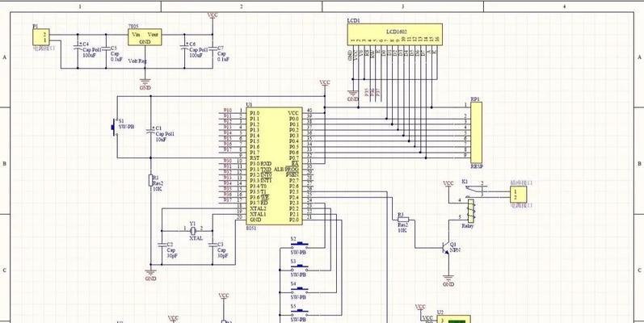Click the P2.0 pin label on U1

click(293, 220)
